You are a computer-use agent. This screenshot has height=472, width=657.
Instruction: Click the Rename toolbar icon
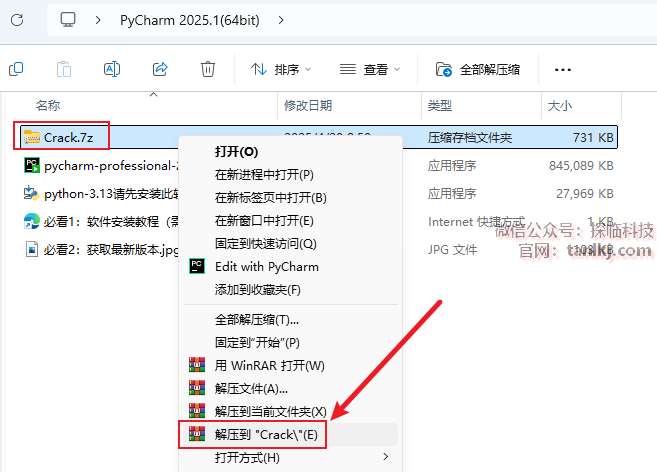click(112, 69)
